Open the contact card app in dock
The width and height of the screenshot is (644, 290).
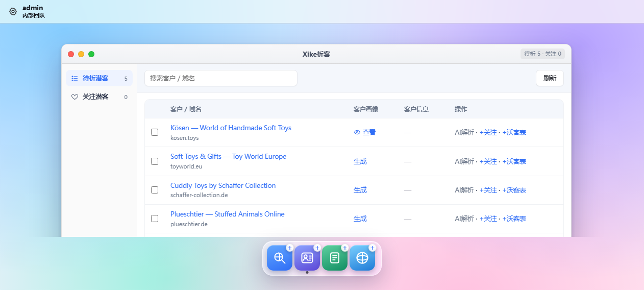pyautogui.click(x=307, y=258)
